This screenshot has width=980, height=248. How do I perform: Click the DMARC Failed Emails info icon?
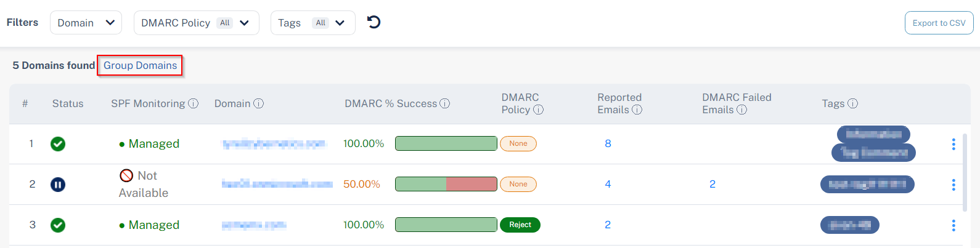coord(742,110)
